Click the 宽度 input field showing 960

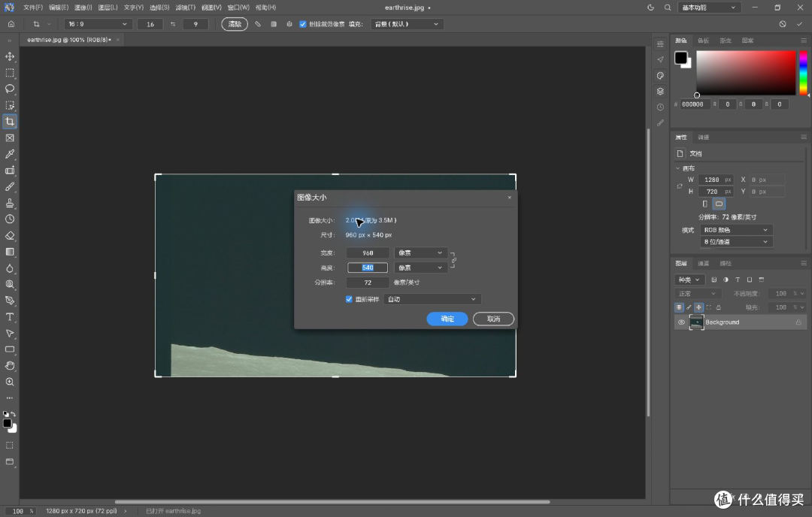click(x=368, y=253)
